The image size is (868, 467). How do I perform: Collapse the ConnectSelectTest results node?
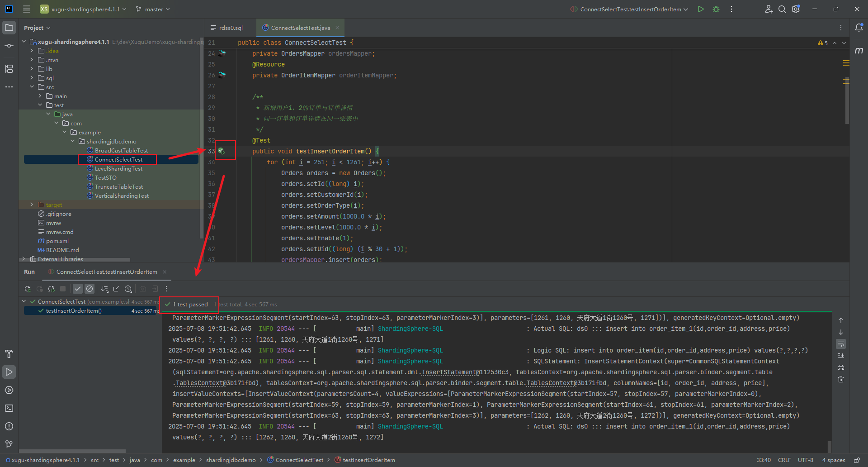click(x=24, y=301)
